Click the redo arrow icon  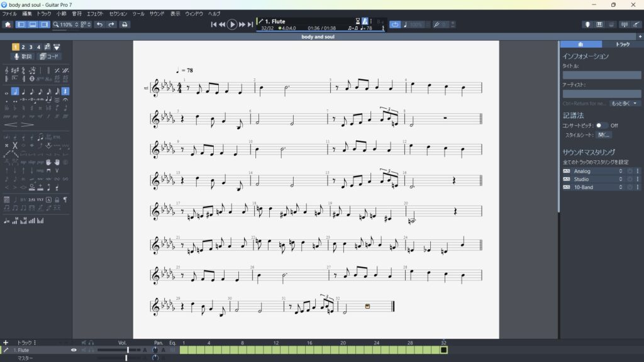tap(111, 25)
